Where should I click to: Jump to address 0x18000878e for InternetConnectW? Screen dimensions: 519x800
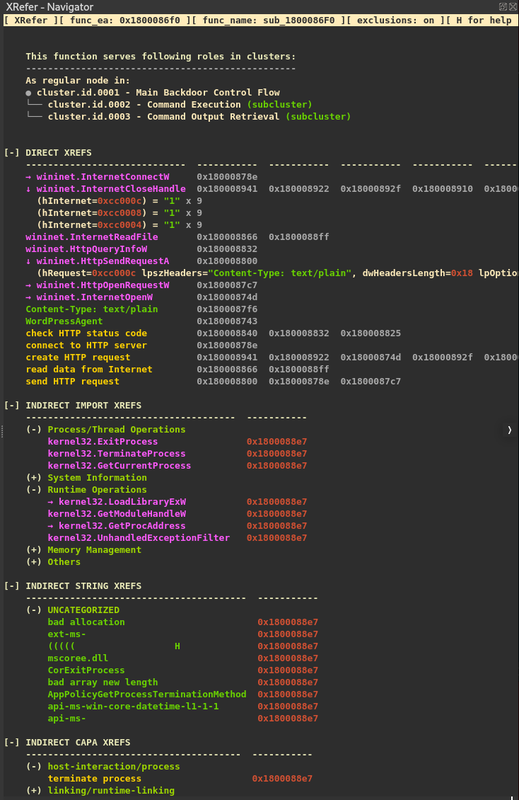pos(227,177)
